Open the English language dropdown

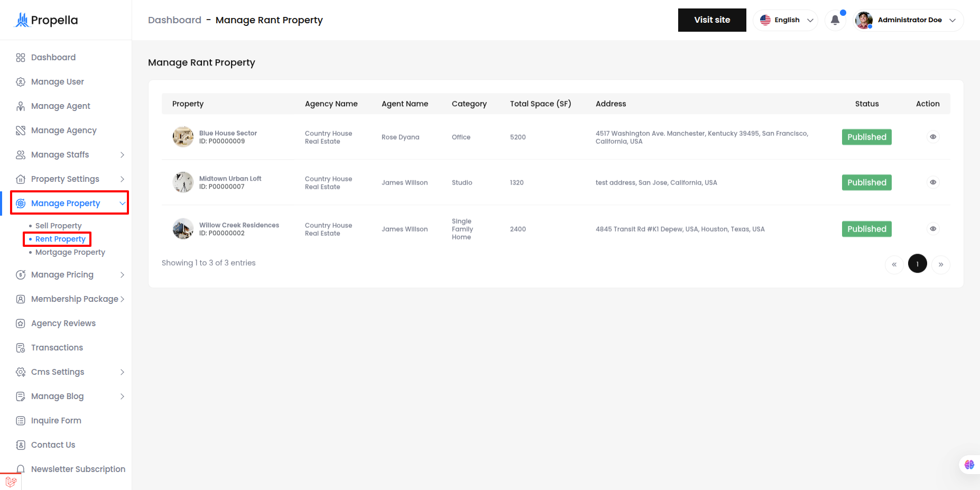pyautogui.click(x=785, y=20)
